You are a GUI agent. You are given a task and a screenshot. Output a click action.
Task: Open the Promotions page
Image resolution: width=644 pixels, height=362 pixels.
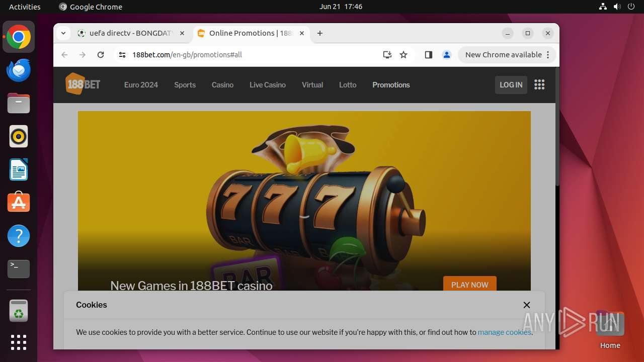(x=391, y=85)
